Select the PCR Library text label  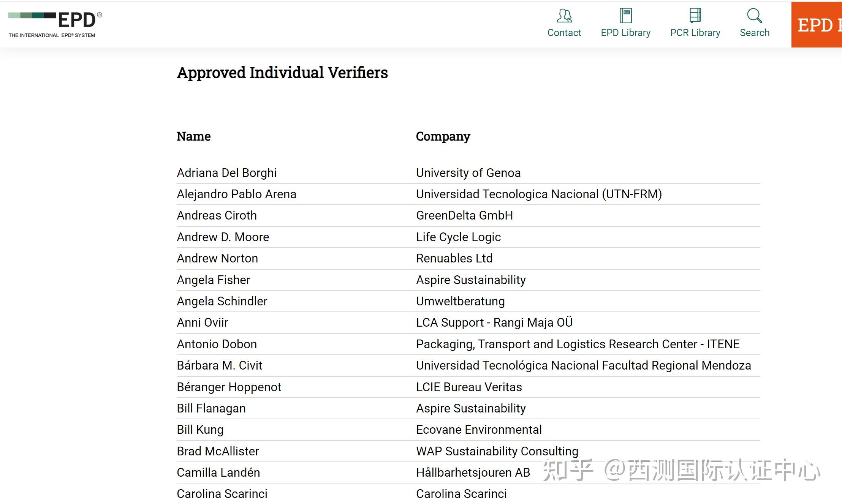pos(695,33)
